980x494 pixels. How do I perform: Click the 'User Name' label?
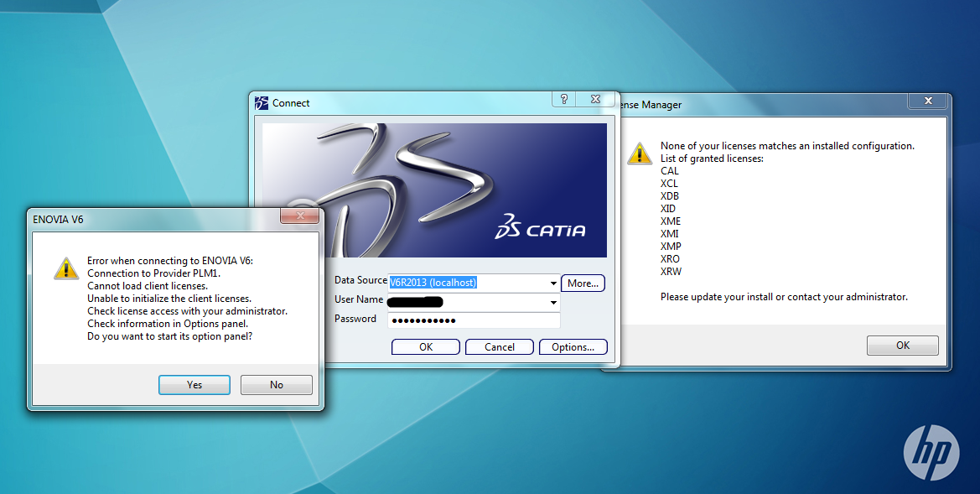(359, 299)
